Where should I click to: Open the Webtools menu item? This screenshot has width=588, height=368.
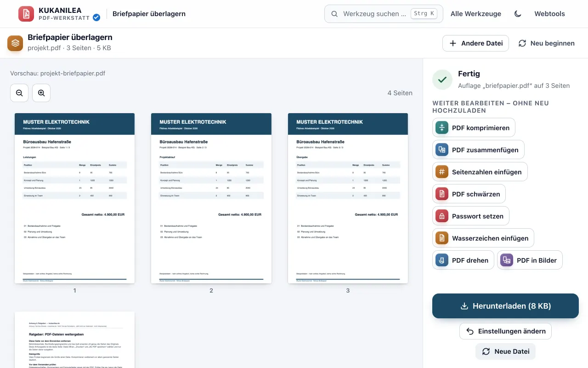549,14
